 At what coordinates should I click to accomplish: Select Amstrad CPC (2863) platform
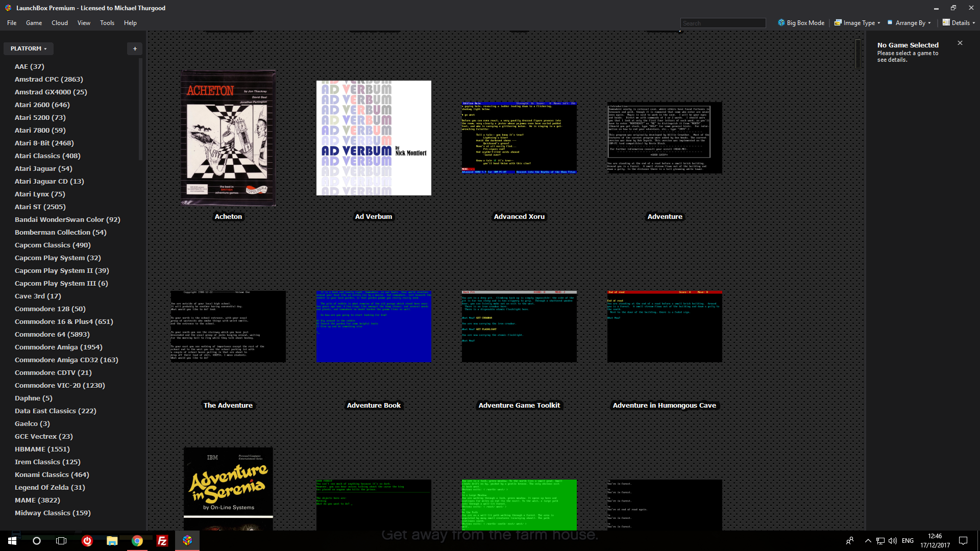[49, 79]
